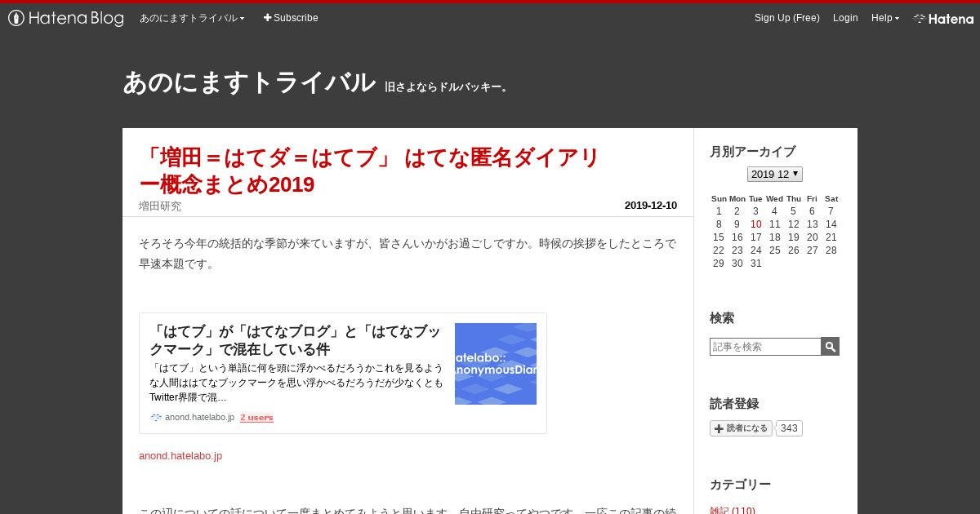980x514 pixels.
Task: Open the 雑記 (110) category
Action: point(733,512)
